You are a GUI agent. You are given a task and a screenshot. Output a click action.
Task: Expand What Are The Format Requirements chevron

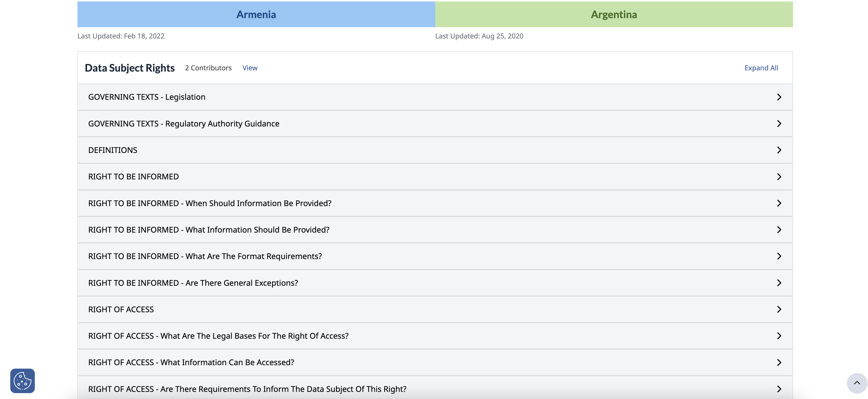[x=779, y=256]
